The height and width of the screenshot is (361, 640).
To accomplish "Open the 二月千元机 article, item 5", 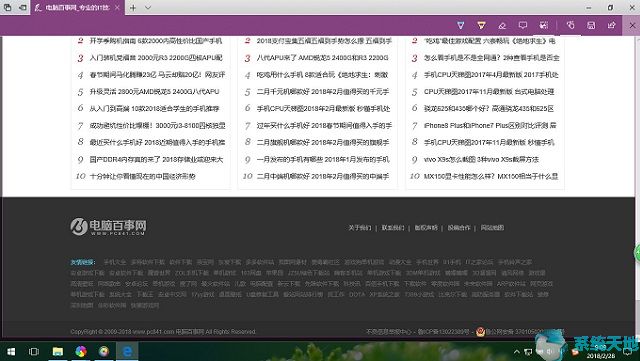I will pyautogui.click(x=323, y=92).
